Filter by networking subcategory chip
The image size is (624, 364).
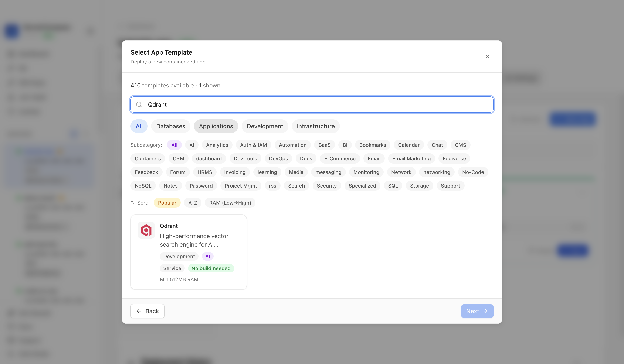click(x=437, y=172)
